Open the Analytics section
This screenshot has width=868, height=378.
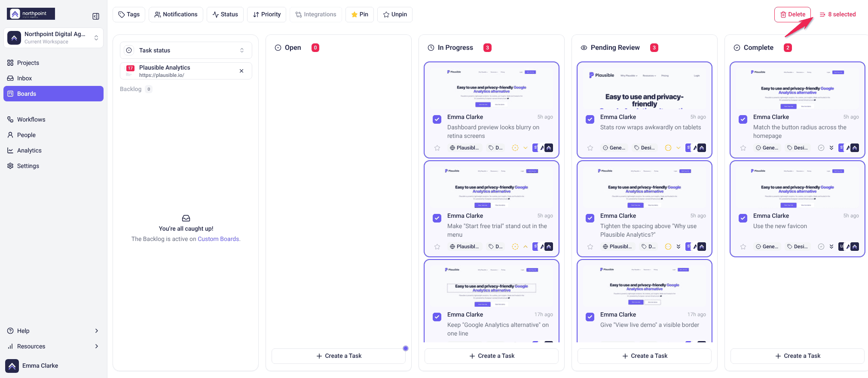[53, 150]
